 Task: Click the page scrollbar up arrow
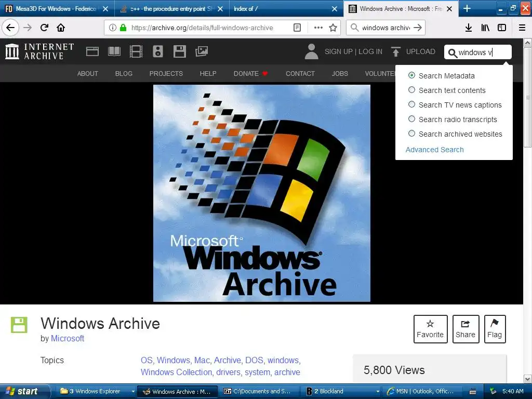point(528,43)
